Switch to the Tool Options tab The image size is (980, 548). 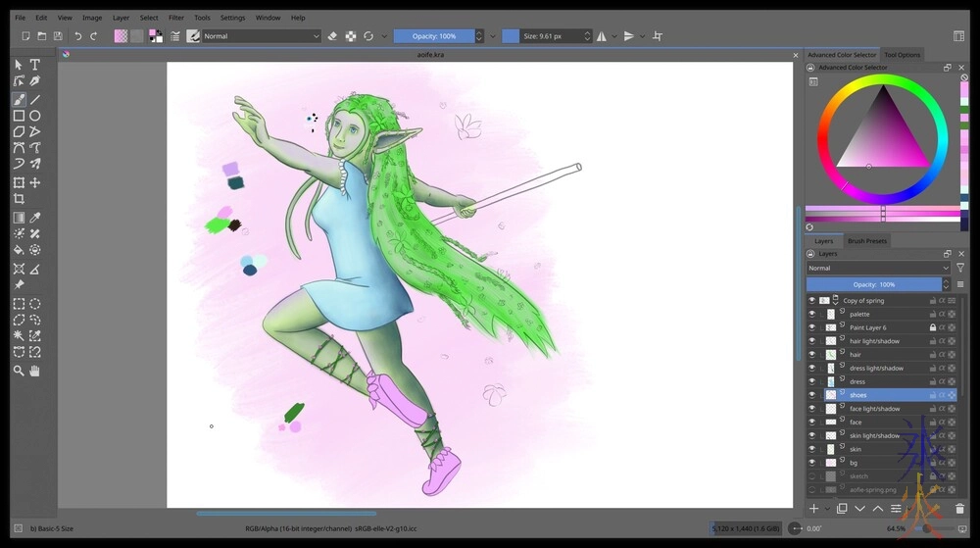902,55
